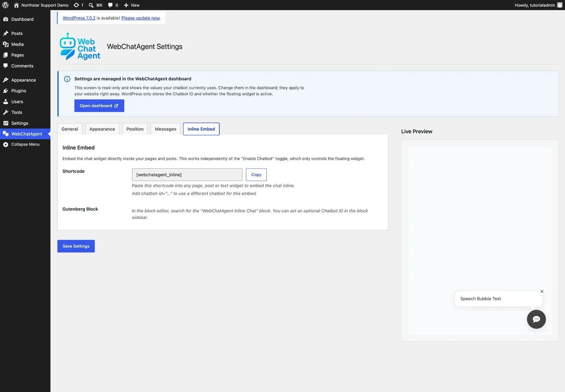565x392 pixels.
Task: Select the Inline Embed tab
Action: 201,129
